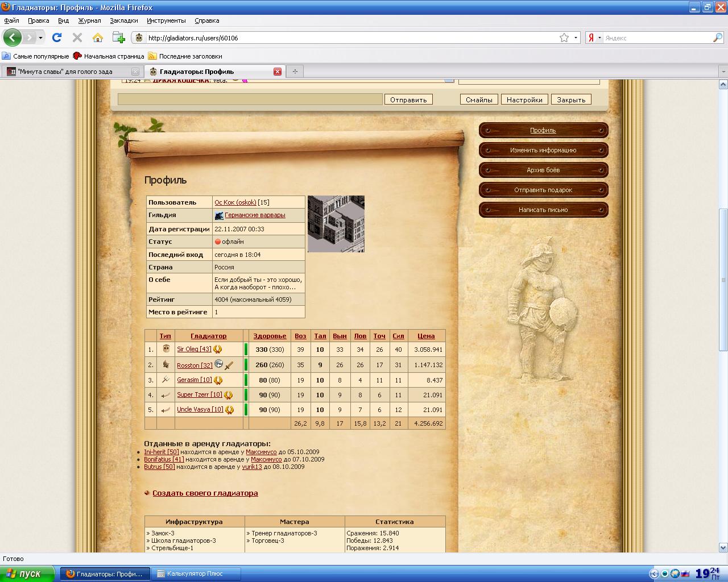
Task: Expand the address bar URL history dropdown
Action: point(576,38)
